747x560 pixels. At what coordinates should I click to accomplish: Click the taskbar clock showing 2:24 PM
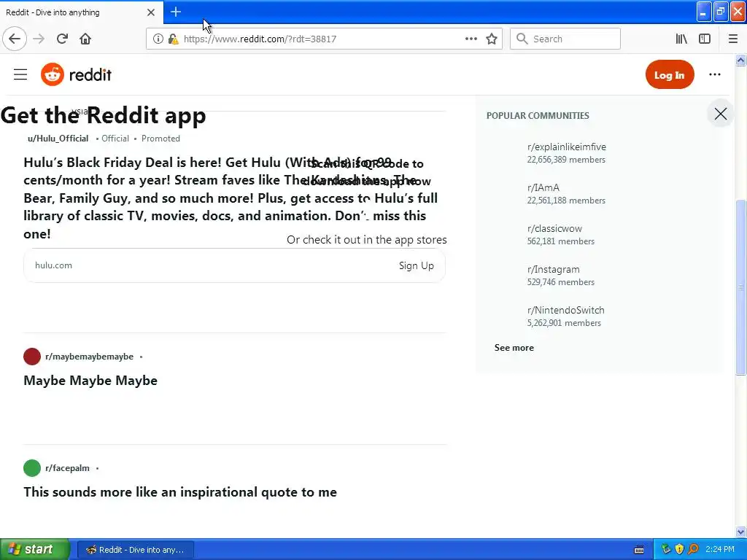[x=720, y=550]
